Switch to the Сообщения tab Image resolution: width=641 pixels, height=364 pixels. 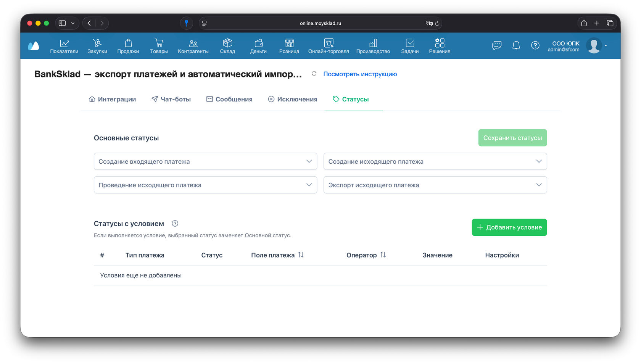[x=229, y=99]
